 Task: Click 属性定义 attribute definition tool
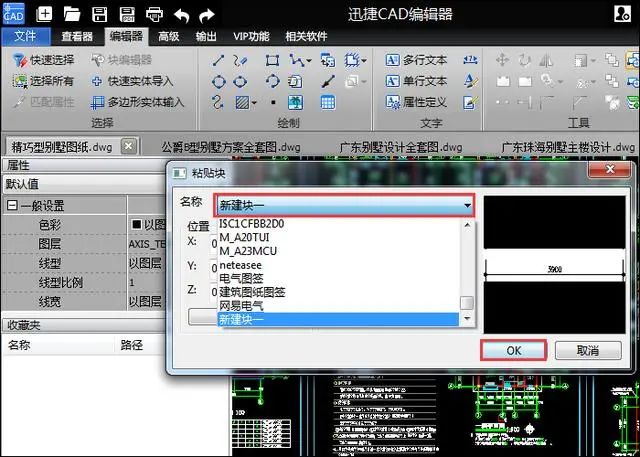coord(416,102)
